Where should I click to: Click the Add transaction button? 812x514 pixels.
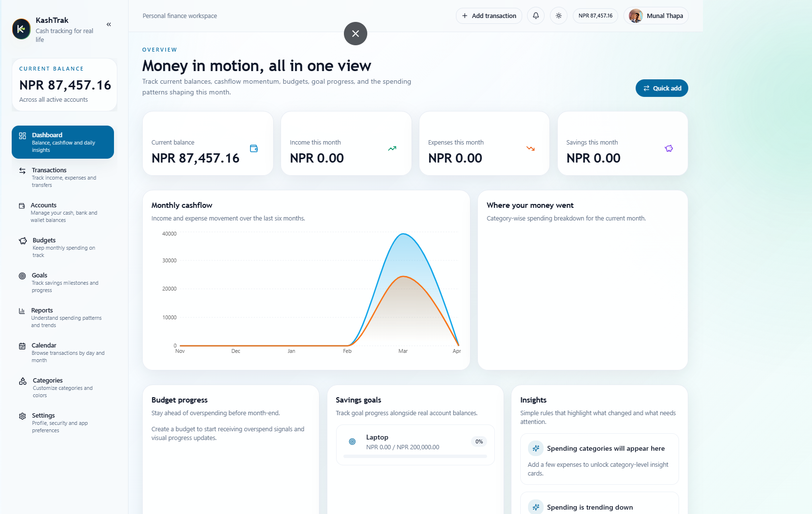(x=489, y=16)
